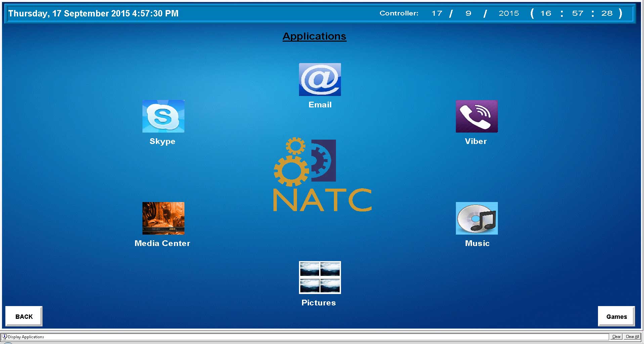Select the controller hour value 16
The image size is (644, 344).
pyautogui.click(x=546, y=13)
